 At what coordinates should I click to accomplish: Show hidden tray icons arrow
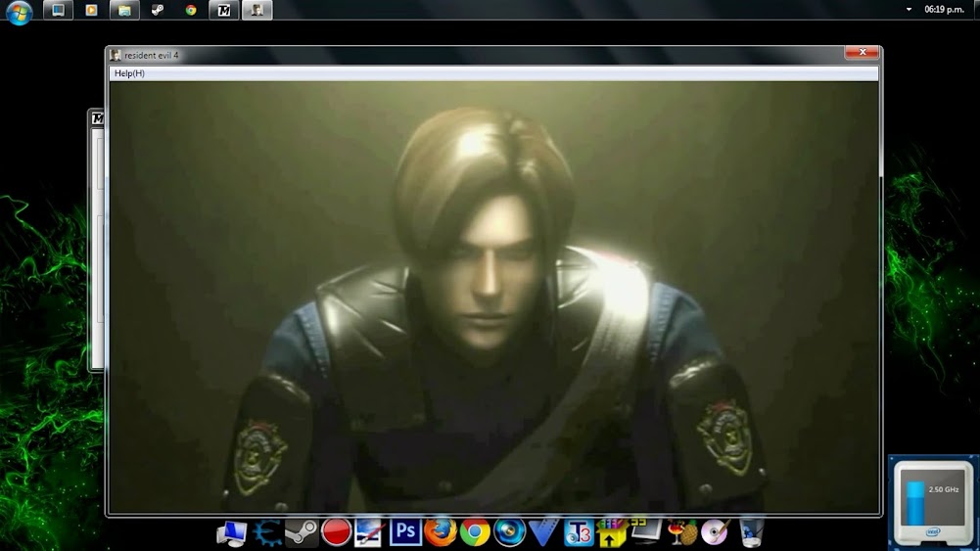[909, 10]
